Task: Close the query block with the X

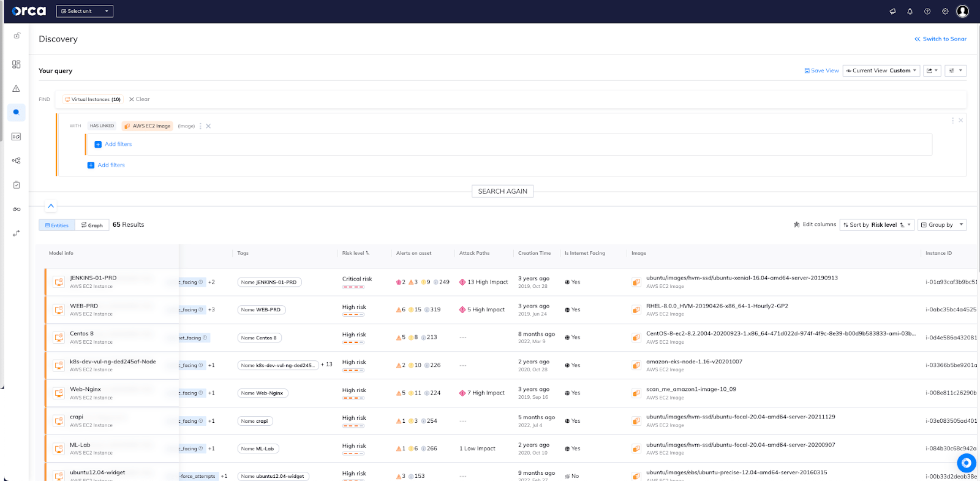Action: coord(961,120)
